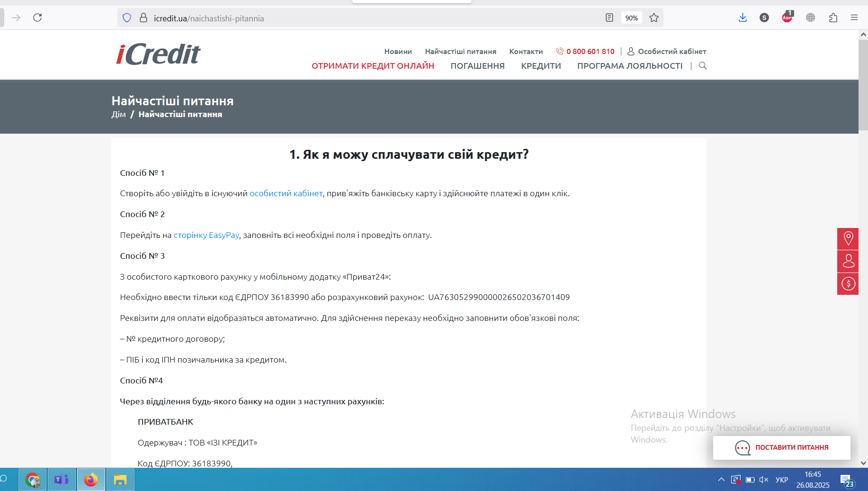Click the heading Як я можу сплачувати свій кредит

point(409,155)
